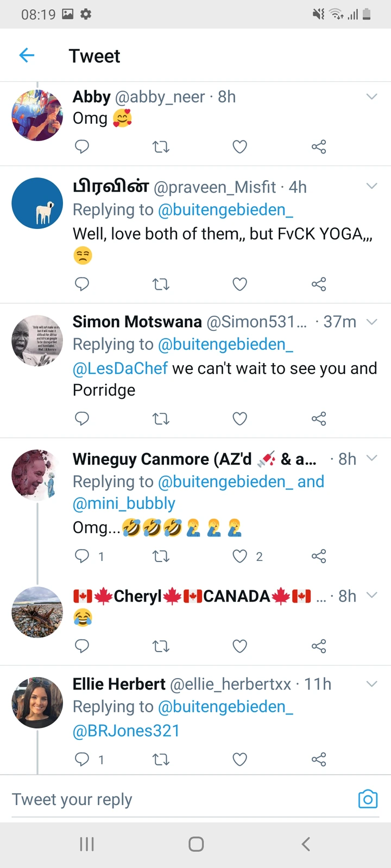Image resolution: width=391 pixels, height=868 pixels.
Task: Open the @LesDaChef mention link
Action: (120, 368)
